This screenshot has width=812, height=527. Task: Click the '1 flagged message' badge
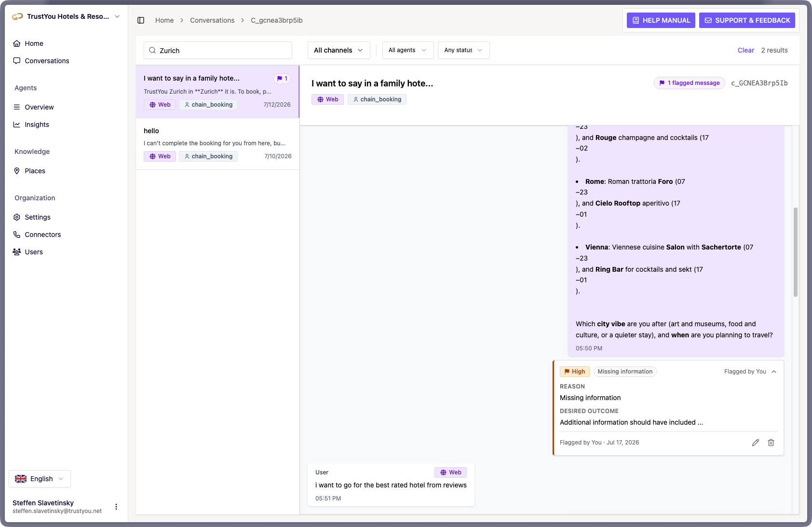coord(690,83)
